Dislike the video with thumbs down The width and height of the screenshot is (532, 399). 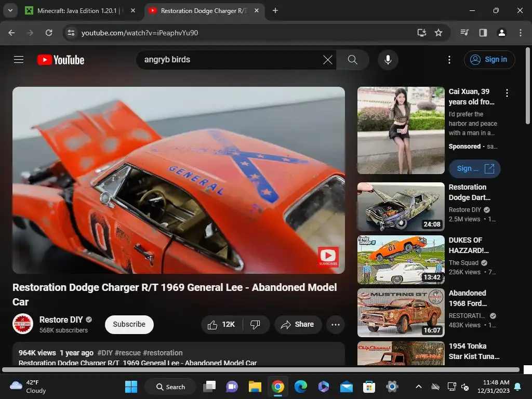(256, 325)
